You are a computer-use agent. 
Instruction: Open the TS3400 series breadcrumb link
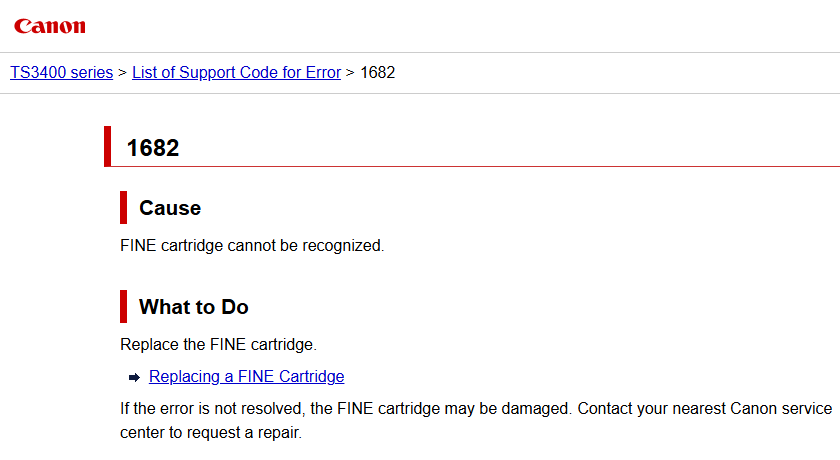coord(61,73)
